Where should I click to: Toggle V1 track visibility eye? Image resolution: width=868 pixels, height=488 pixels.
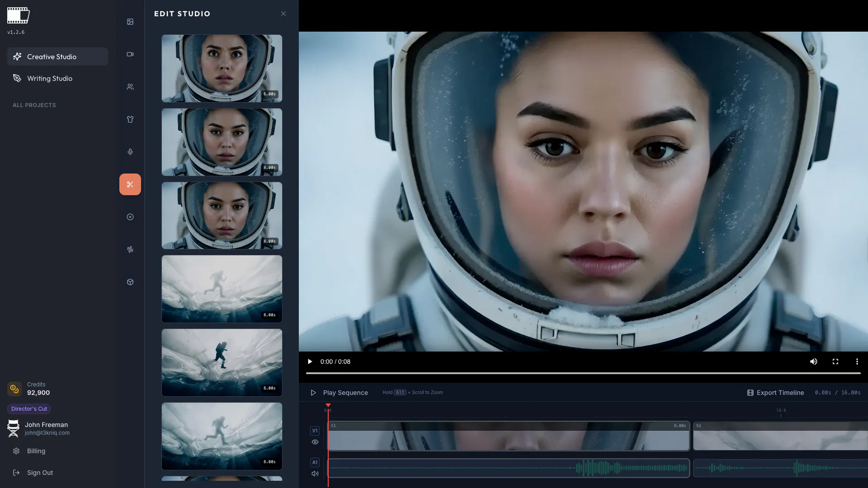tap(315, 442)
